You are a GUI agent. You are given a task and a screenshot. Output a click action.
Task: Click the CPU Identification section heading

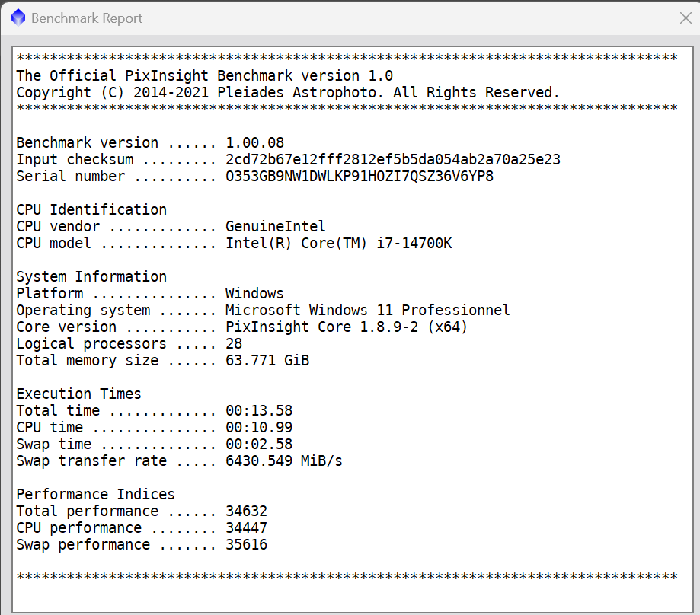pyautogui.click(x=91, y=209)
